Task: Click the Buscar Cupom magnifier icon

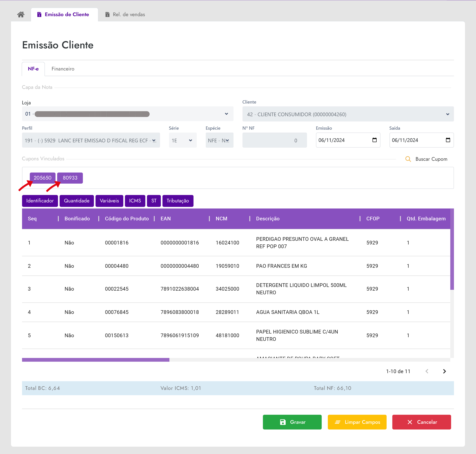Action: [x=408, y=159]
